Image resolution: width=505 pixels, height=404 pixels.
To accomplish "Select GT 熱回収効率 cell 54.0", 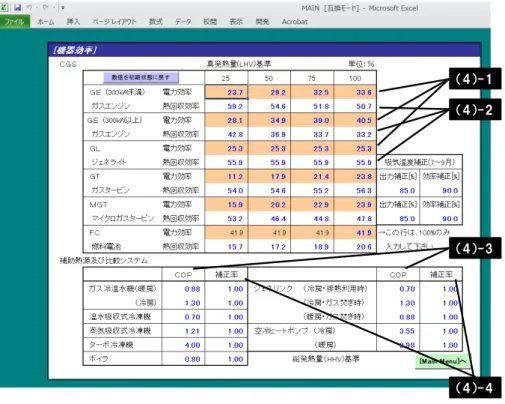I will (226, 190).
